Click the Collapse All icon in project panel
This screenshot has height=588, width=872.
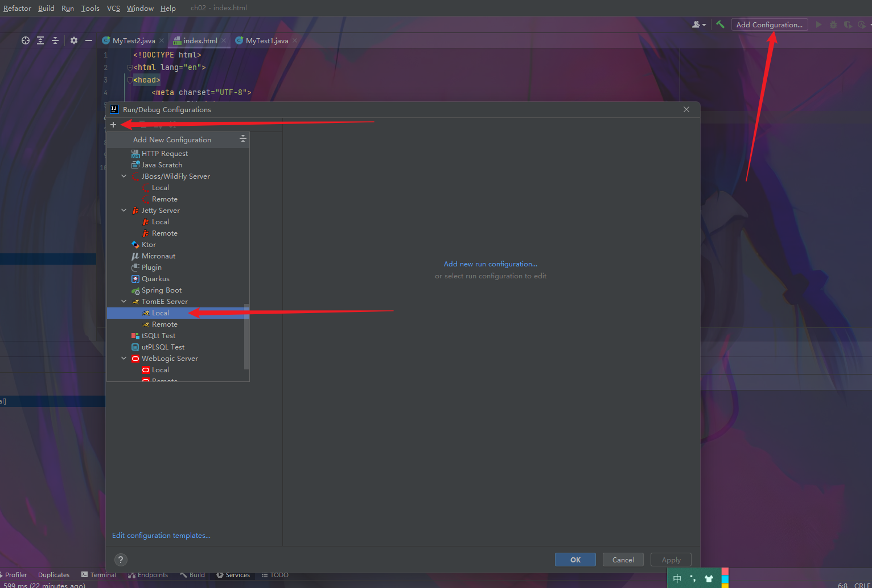[55, 40]
